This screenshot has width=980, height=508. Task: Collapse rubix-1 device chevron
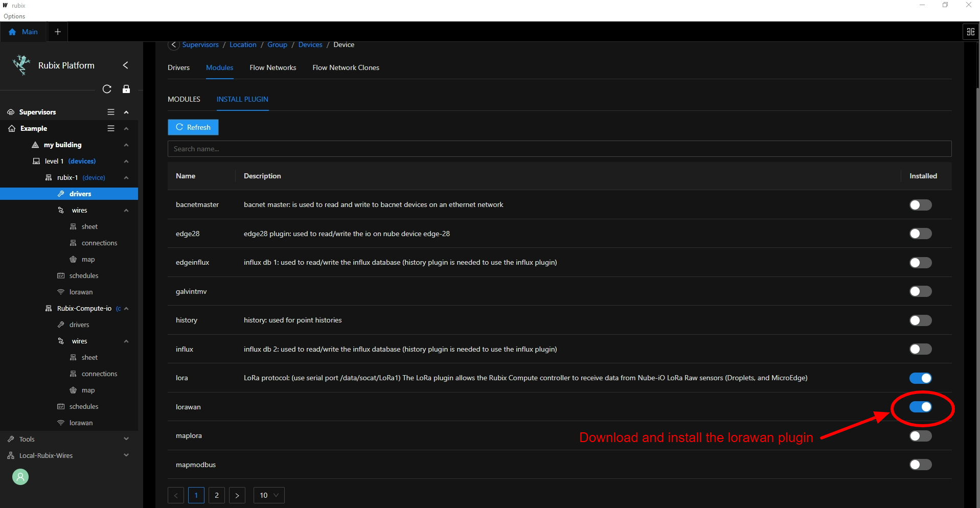click(126, 177)
